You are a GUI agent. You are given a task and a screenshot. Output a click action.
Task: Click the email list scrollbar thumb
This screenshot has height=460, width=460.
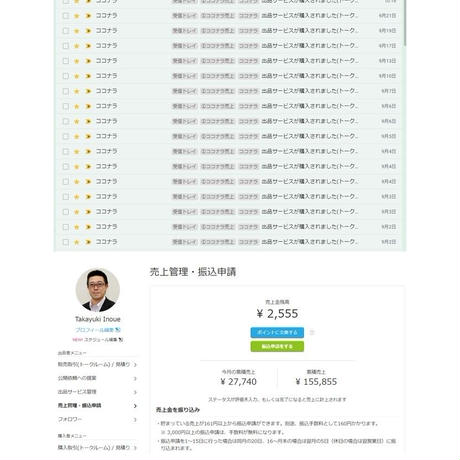tap(405, 22)
